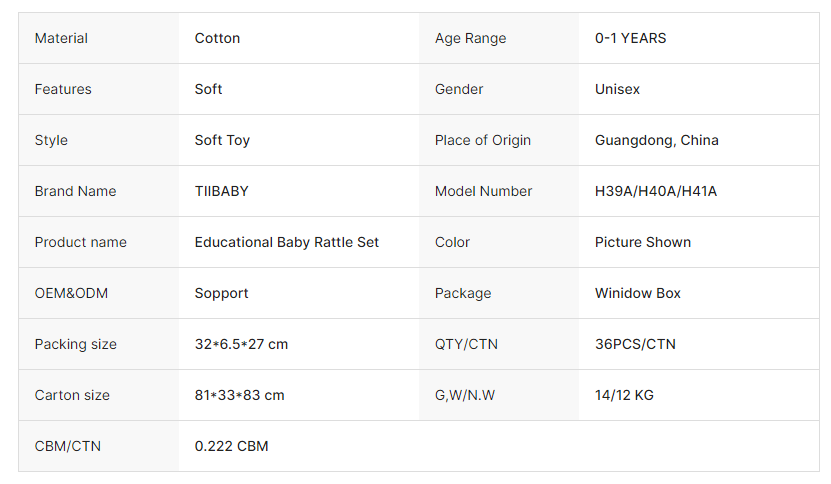Click the Age Range label

click(x=470, y=38)
